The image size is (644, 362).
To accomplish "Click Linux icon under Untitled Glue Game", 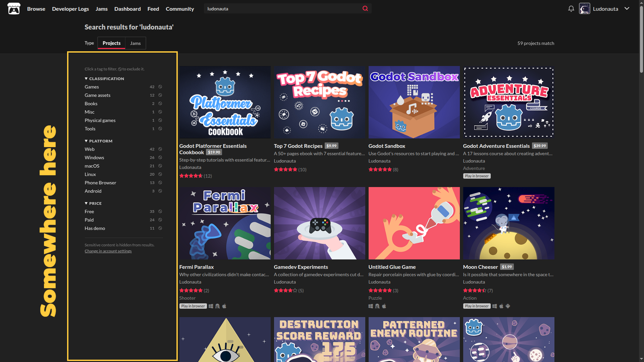I will (x=377, y=306).
